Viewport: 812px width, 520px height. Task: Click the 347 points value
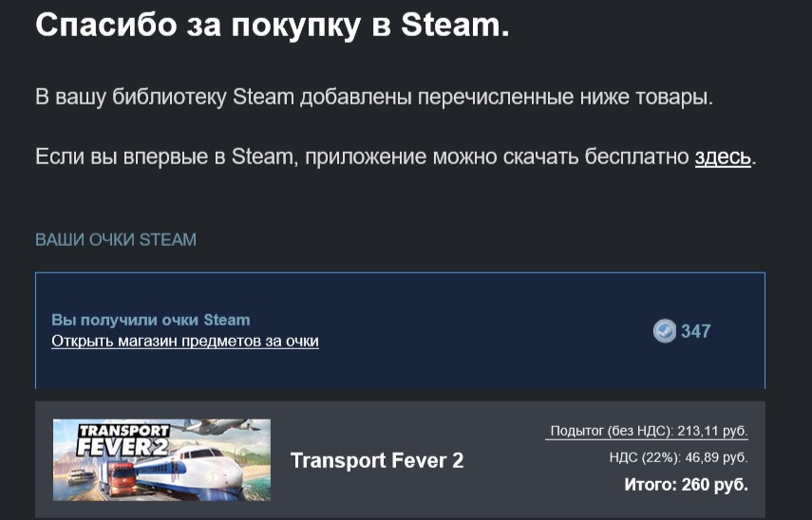695,331
